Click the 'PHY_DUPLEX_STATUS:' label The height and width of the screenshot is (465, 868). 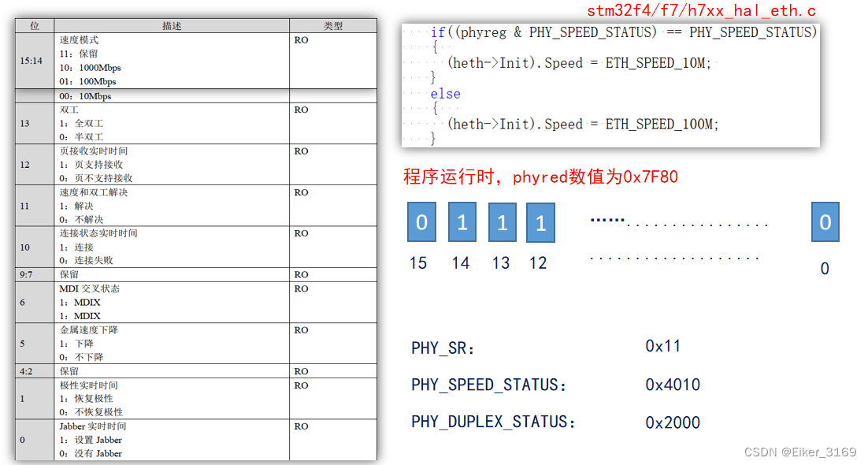pos(492,422)
